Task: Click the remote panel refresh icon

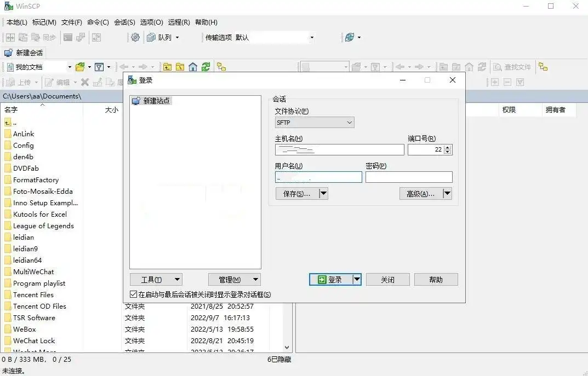Action: pos(482,67)
